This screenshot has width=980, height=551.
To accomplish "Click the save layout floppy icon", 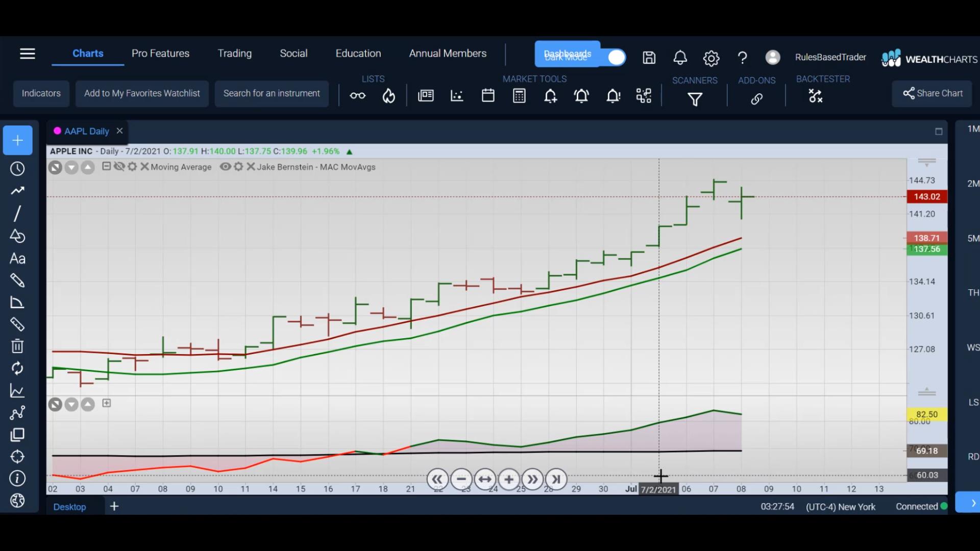I will pyautogui.click(x=649, y=58).
